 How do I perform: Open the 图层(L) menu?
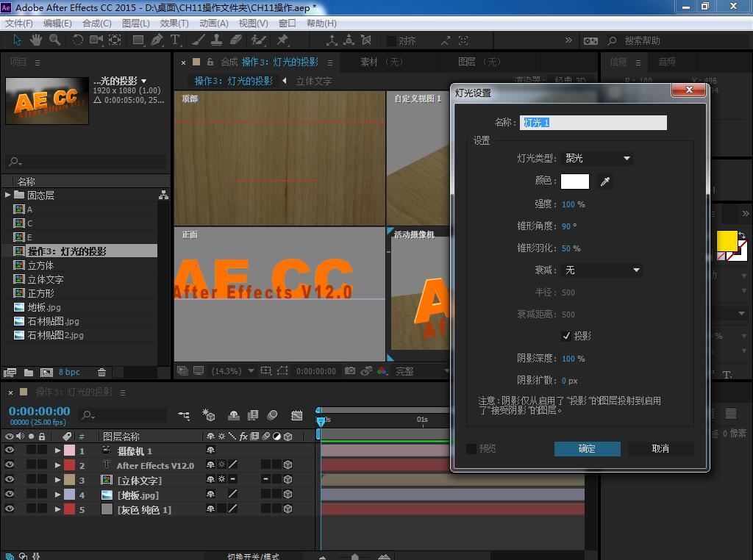click(136, 23)
